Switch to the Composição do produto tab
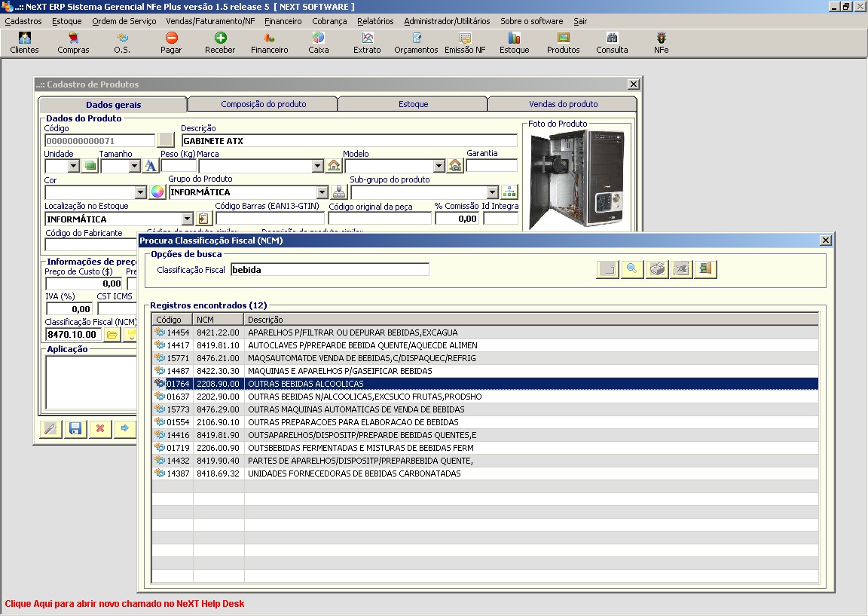 [x=262, y=103]
